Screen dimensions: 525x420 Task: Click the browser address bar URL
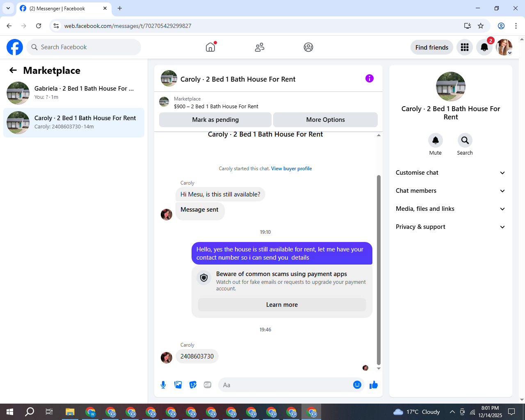128,26
